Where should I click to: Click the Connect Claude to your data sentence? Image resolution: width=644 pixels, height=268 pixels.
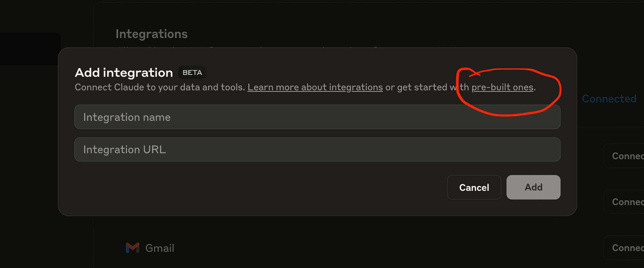160,87
